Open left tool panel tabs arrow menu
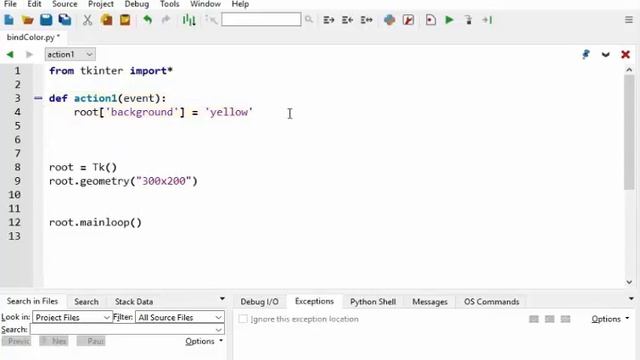The height and width of the screenshot is (360, 640). [222, 299]
